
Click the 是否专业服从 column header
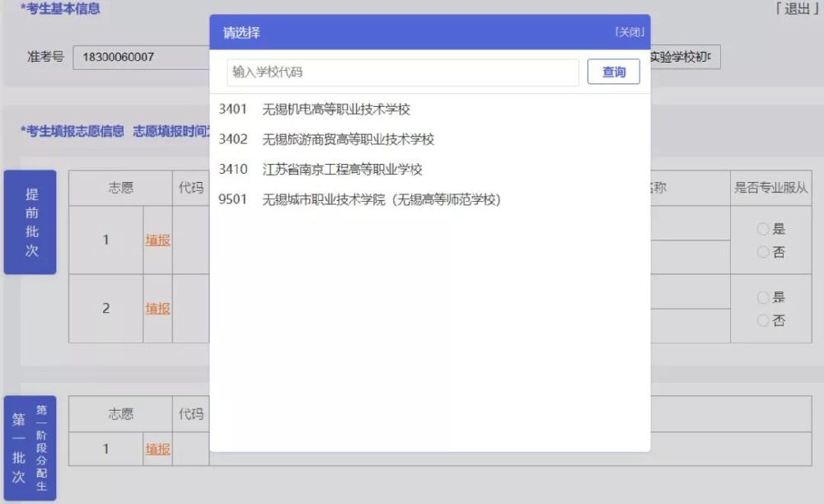(x=770, y=188)
